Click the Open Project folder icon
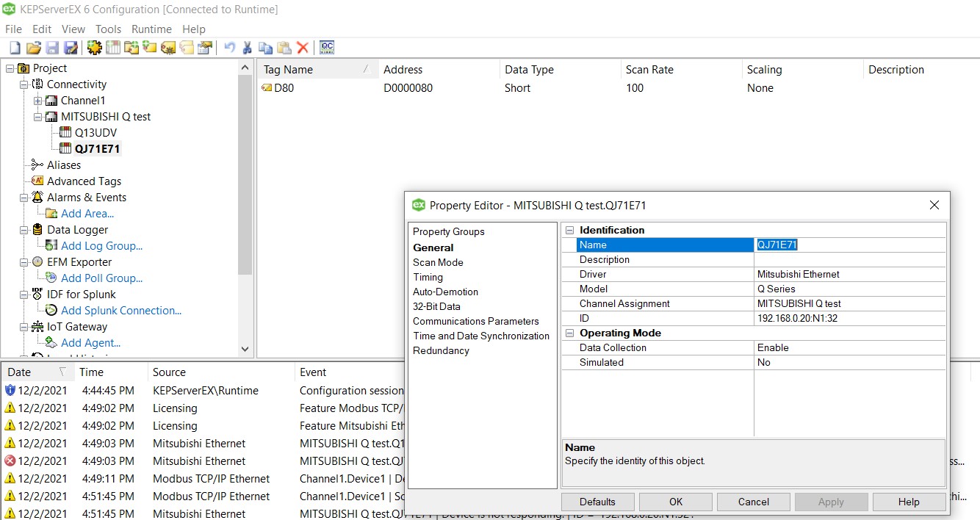Screen dimensions: 980x520 (x=34, y=48)
